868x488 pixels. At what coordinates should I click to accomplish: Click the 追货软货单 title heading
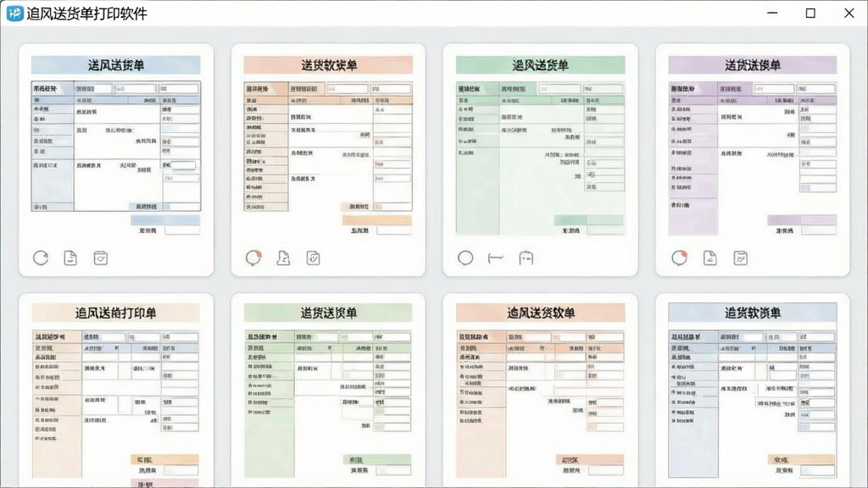tap(753, 313)
